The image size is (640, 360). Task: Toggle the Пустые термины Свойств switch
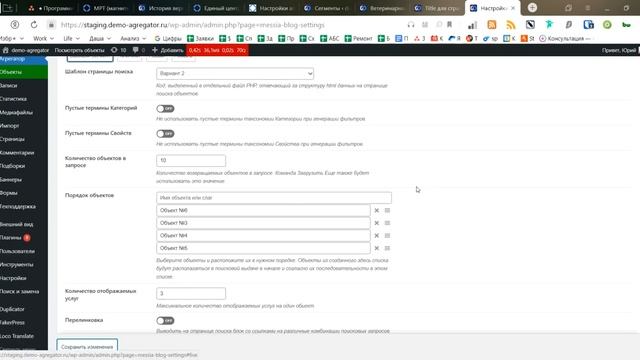(165, 133)
